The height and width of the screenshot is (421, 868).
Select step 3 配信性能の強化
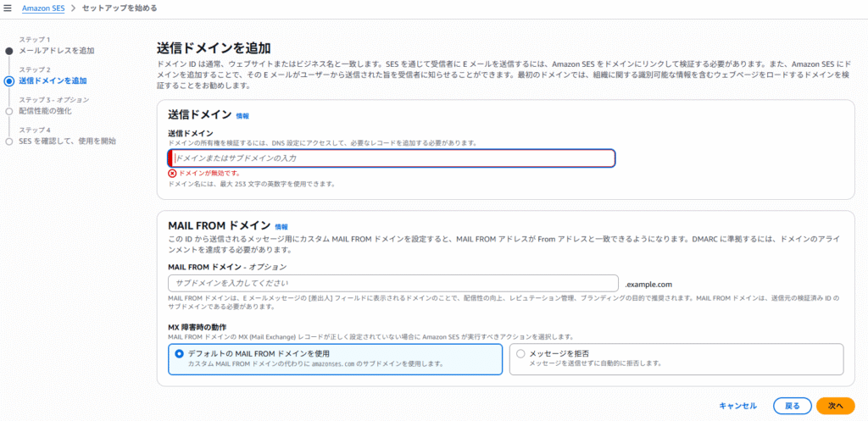45,111
